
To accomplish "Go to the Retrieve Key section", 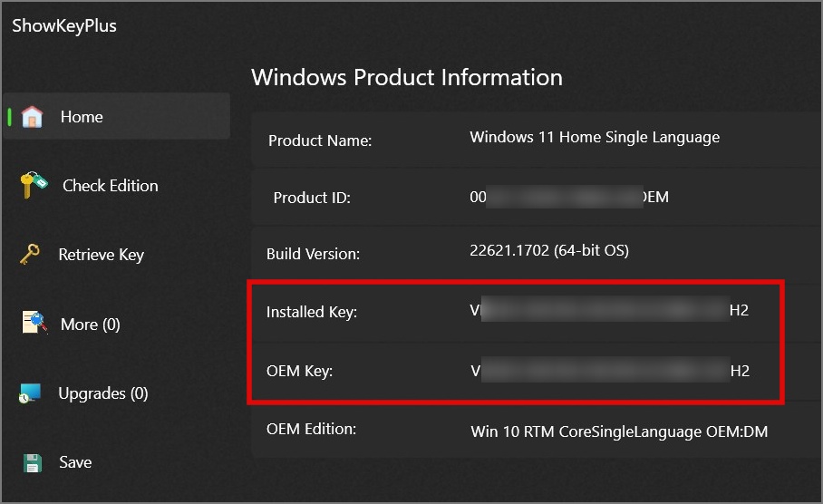I will point(101,255).
